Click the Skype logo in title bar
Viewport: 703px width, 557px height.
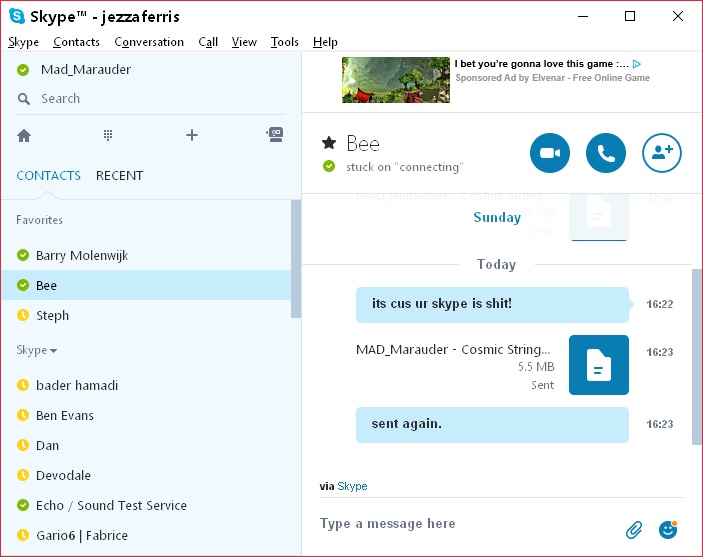tap(17, 16)
